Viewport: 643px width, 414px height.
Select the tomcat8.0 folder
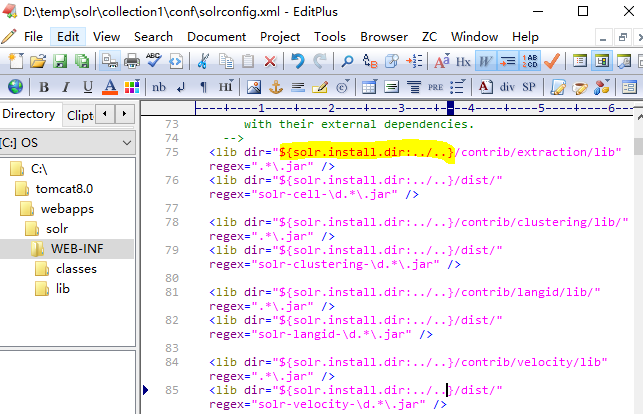click(x=64, y=189)
